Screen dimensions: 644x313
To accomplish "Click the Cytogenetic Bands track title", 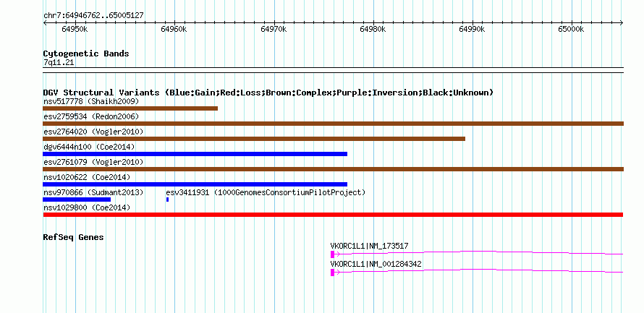I will click(86, 53).
